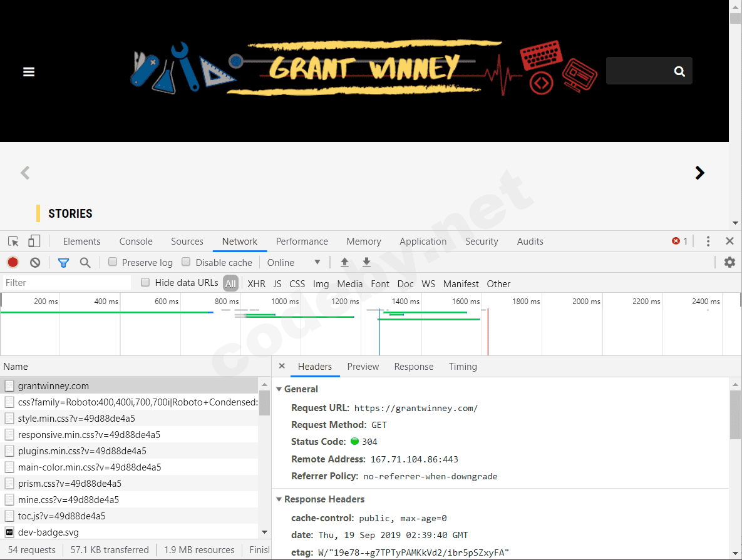This screenshot has width=742, height=560.
Task: Select the style.min.css request row
Action: (x=129, y=419)
